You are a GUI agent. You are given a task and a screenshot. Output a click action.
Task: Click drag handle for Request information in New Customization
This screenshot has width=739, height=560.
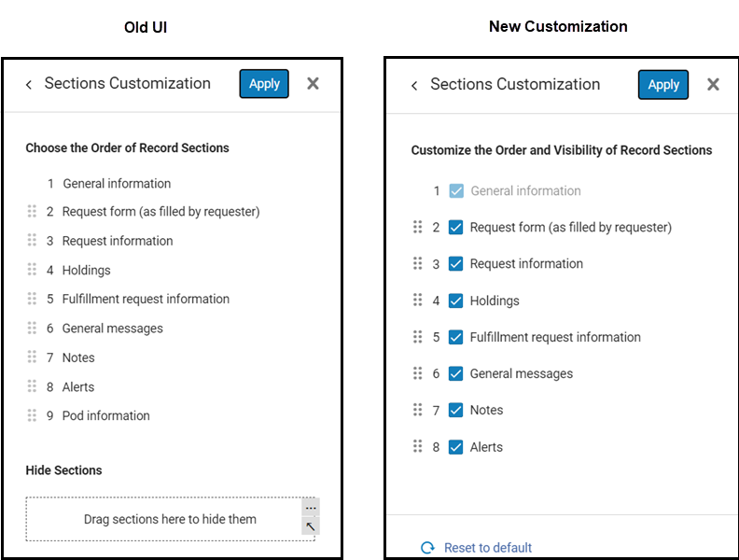pos(418,263)
